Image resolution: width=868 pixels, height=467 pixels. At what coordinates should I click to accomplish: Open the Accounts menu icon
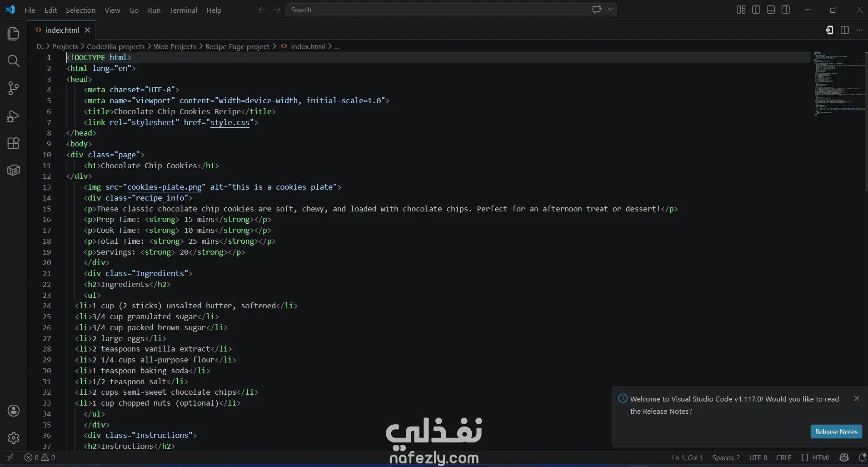pos(14,411)
